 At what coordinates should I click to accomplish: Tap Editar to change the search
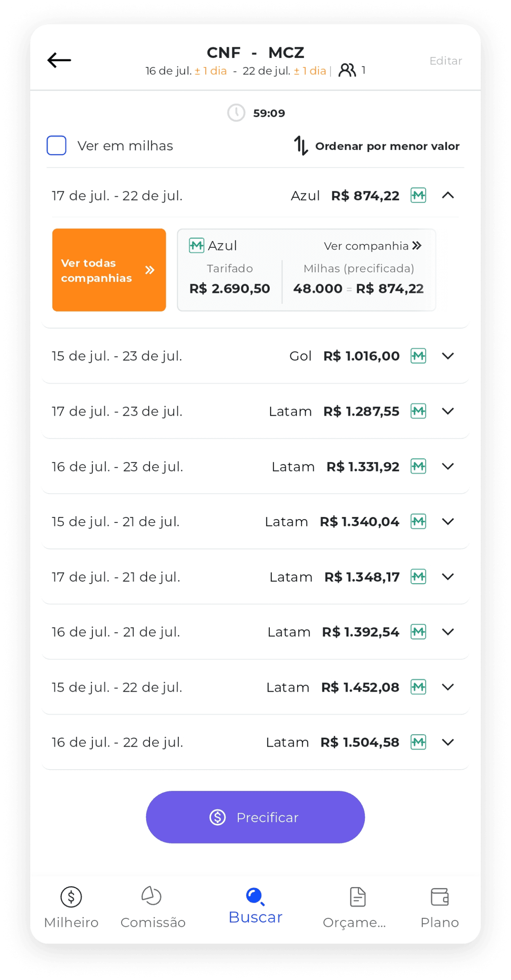[x=446, y=61]
